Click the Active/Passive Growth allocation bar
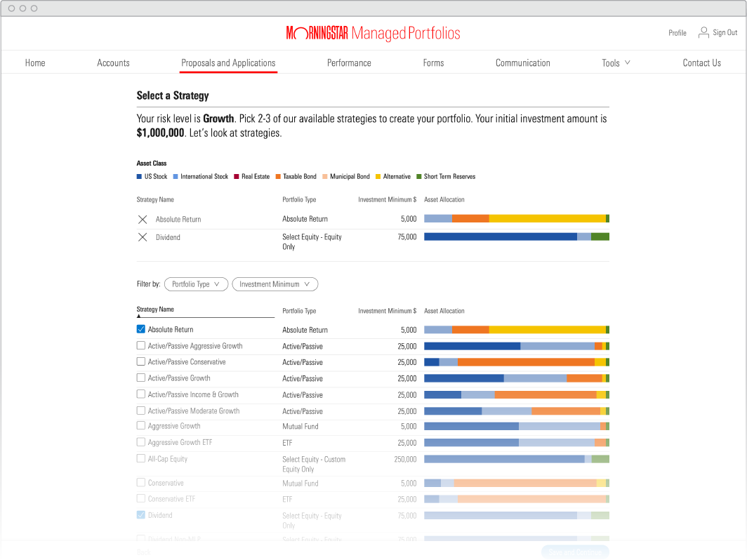747x560 pixels. (516, 378)
